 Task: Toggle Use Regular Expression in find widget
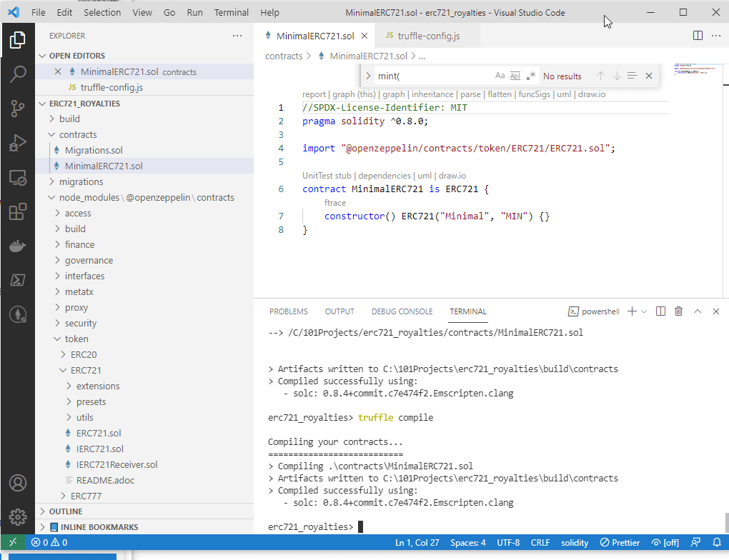(531, 76)
